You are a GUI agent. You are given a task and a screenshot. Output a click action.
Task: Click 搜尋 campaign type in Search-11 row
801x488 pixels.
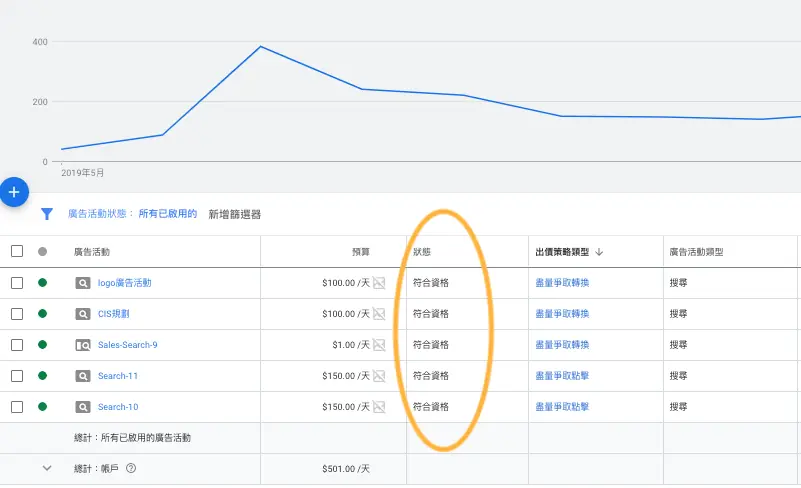point(678,376)
